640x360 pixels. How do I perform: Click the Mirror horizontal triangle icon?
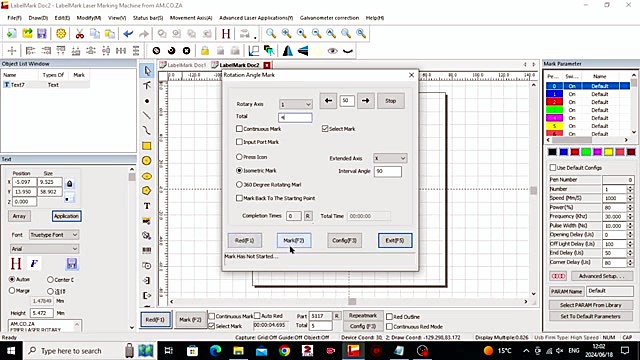288,51
